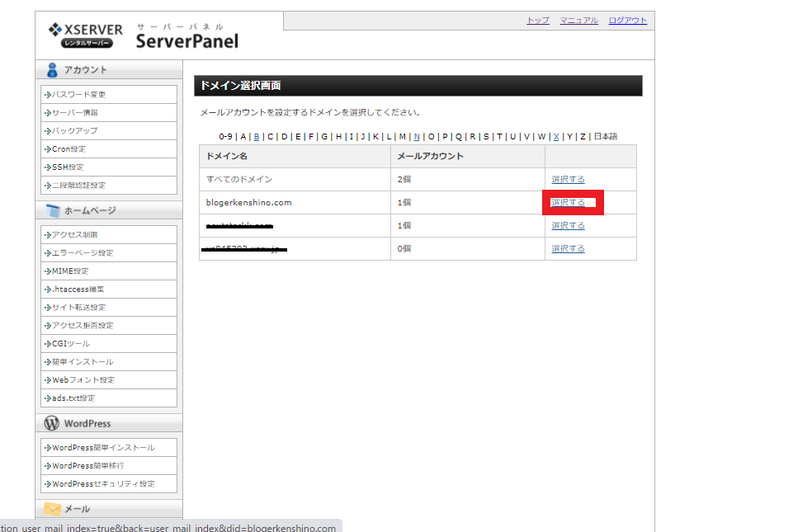Open the マニュアル link in header
Viewport: 812px width, 532px height.
[578, 21]
